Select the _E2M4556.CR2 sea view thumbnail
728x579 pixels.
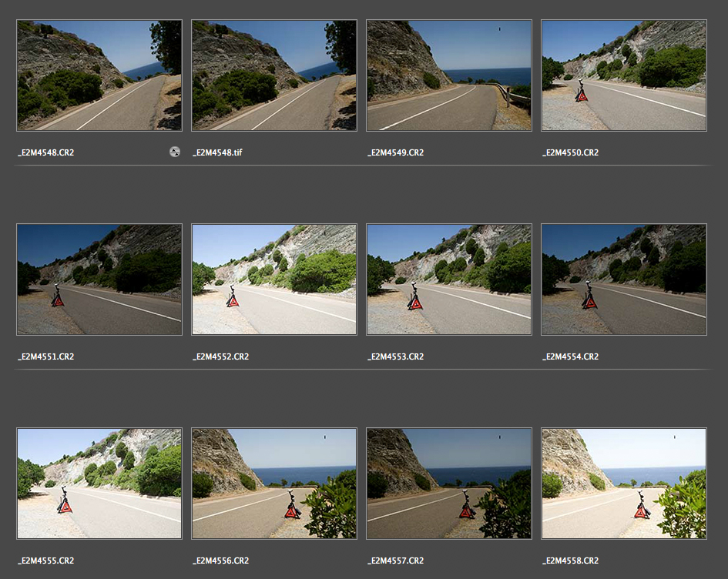pyautogui.click(x=273, y=484)
